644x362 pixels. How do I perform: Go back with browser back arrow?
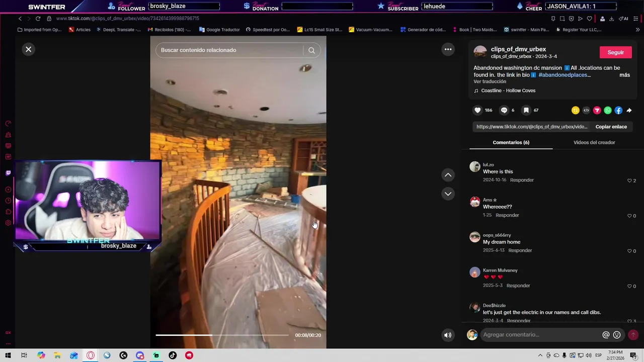point(20,19)
